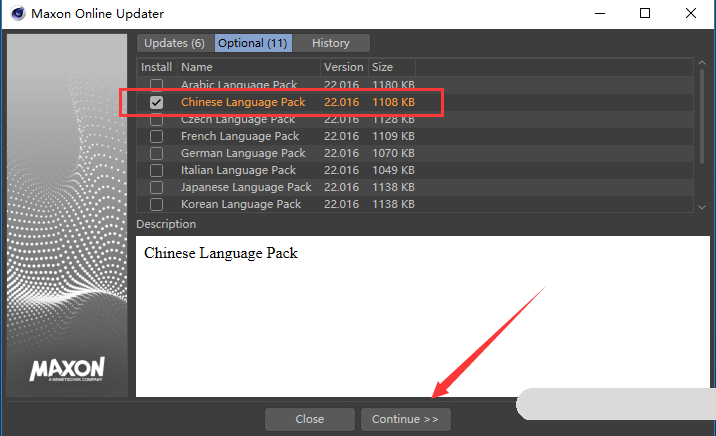The height and width of the screenshot is (436, 716).
Task: Enable the French Language Pack checkbox
Action: click(x=156, y=137)
